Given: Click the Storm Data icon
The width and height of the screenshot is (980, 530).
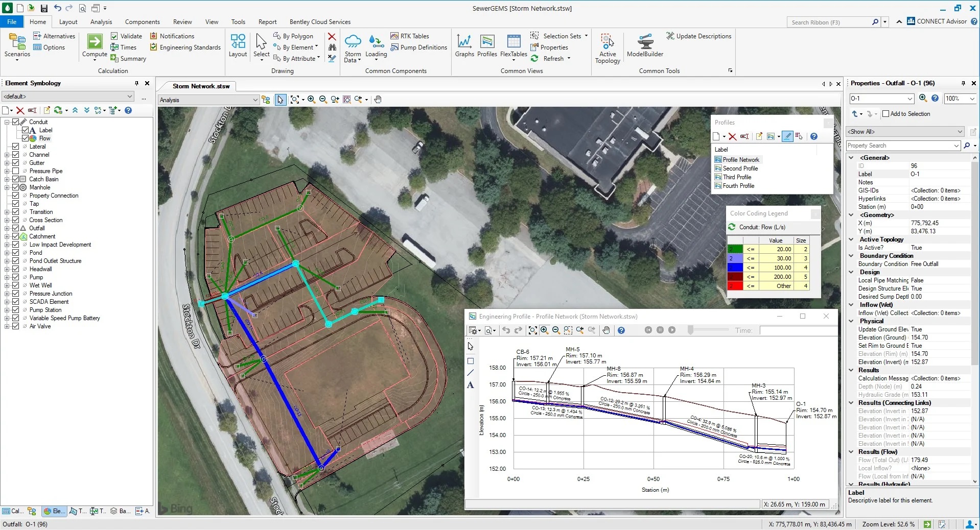Looking at the screenshot, I should 353,48.
